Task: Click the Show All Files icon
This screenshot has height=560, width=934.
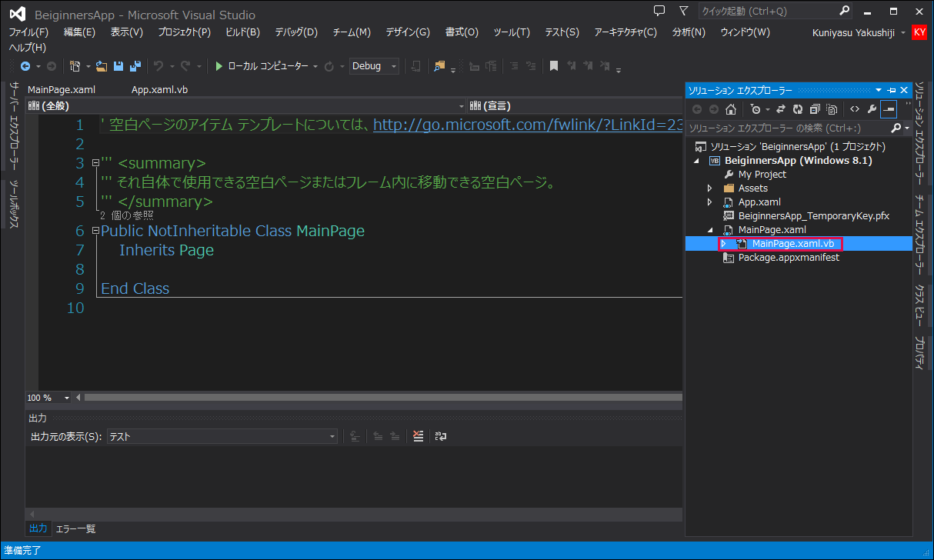Action: pyautogui.click(x=832, y=109)
